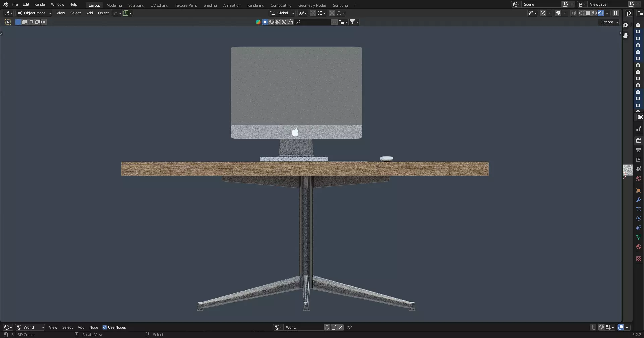Open the Tool properties tab
Image resolution: width=644 pixels, height=338 pixels.
[x=639, y=129]
